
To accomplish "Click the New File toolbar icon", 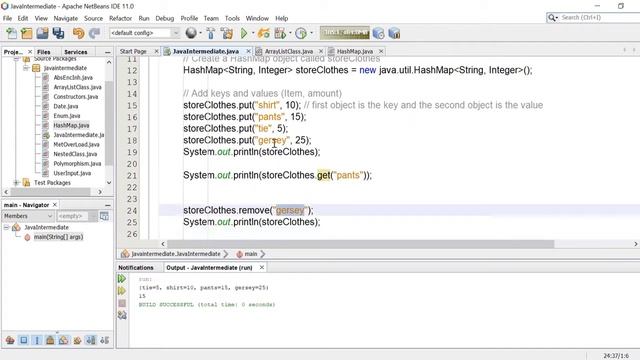I will (x=11, y=33).
